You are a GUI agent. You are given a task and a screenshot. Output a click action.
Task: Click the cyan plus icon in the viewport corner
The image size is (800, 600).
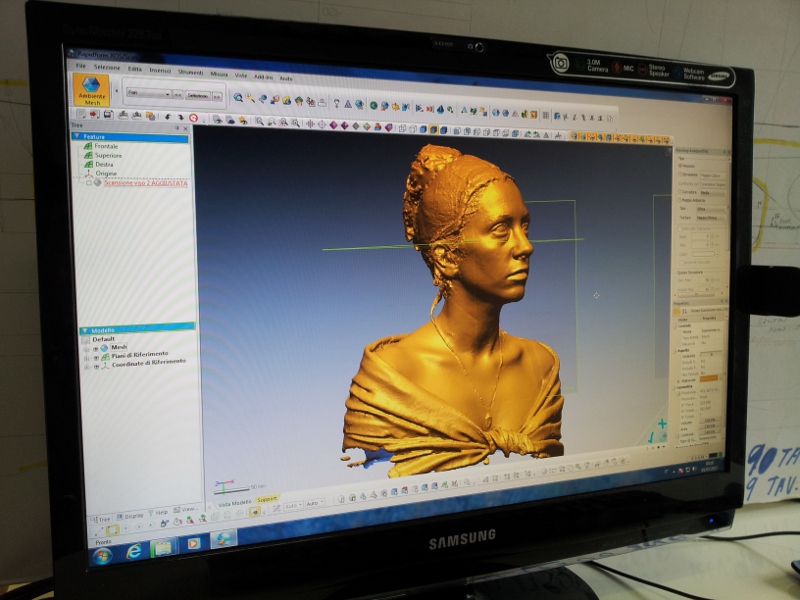tap(662, 423)
